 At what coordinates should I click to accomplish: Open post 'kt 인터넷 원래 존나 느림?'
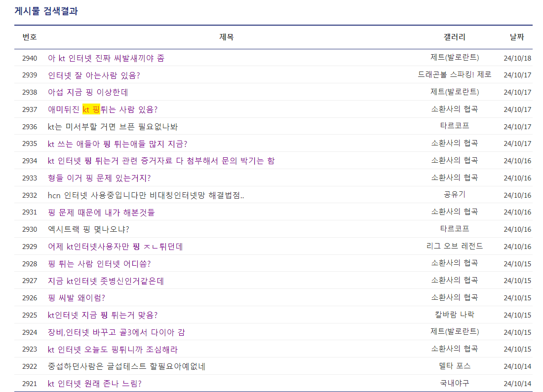tap(95, 383)
